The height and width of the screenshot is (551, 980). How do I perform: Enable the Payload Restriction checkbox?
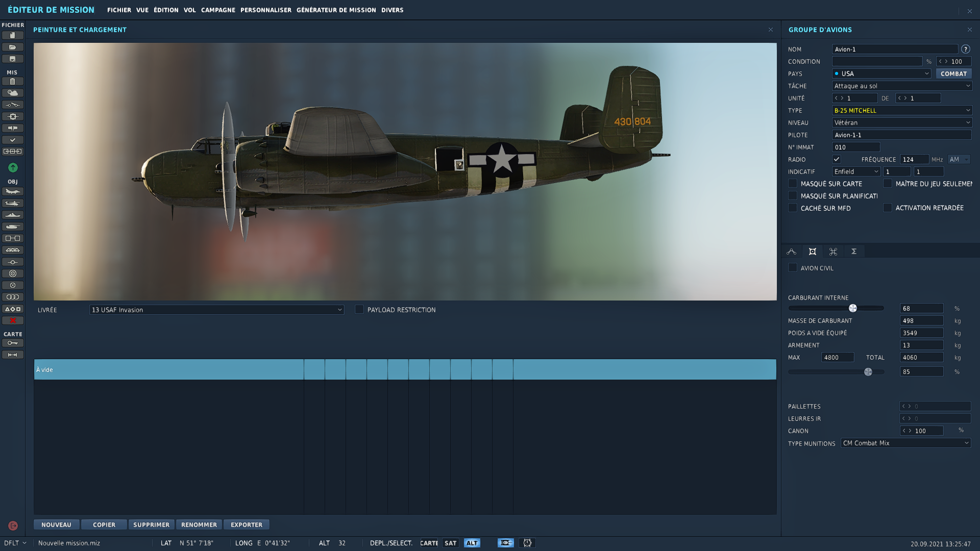pyautogui.click(x=359, y=310)
